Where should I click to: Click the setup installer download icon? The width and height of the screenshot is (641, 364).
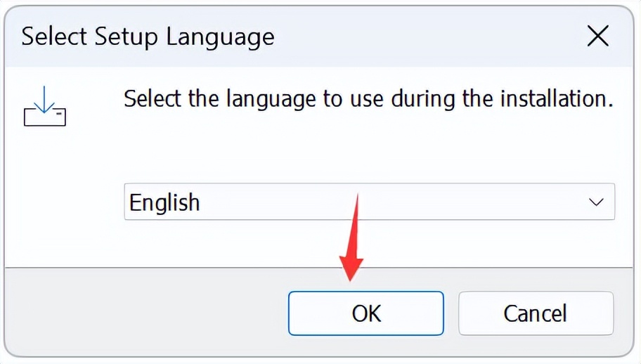point(45,106)
